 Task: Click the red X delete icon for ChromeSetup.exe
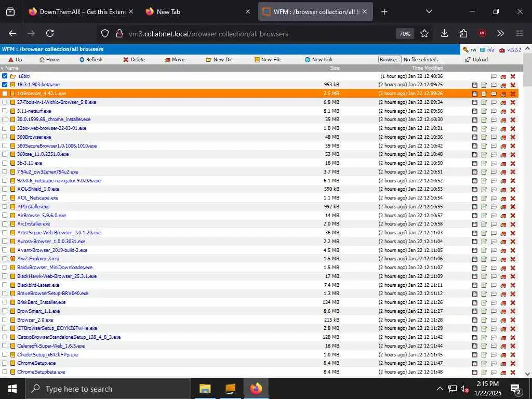coord(513,363)
